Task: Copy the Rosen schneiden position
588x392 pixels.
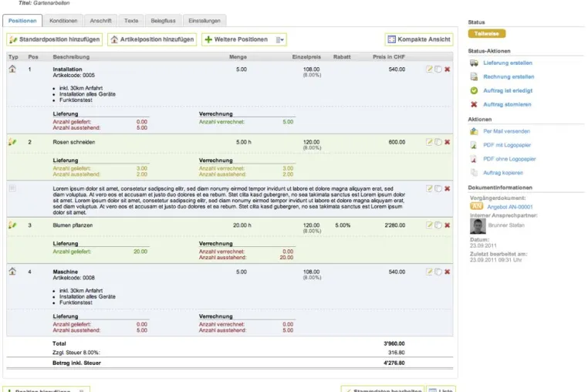Action: click(438, 142)
